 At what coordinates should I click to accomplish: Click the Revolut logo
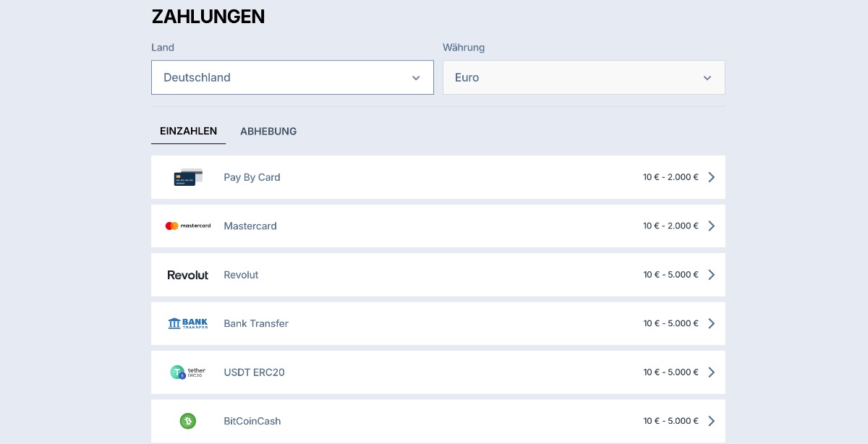188,275
